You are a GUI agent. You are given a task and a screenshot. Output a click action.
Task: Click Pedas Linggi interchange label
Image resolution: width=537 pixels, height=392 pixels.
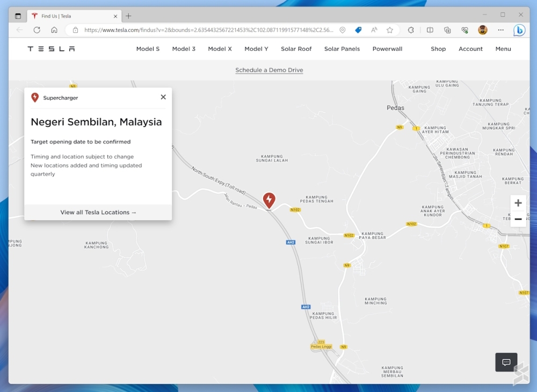[x=321, y=346]
